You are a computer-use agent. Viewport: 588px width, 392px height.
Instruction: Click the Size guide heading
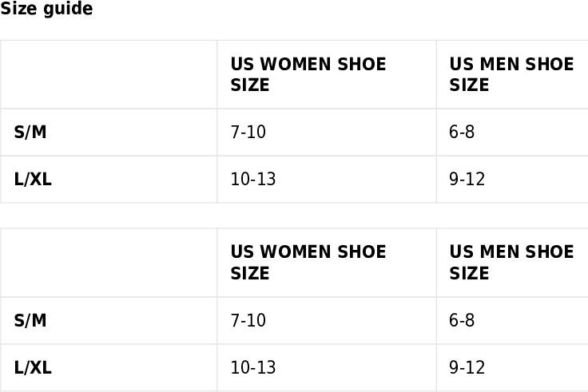(46, 8)
